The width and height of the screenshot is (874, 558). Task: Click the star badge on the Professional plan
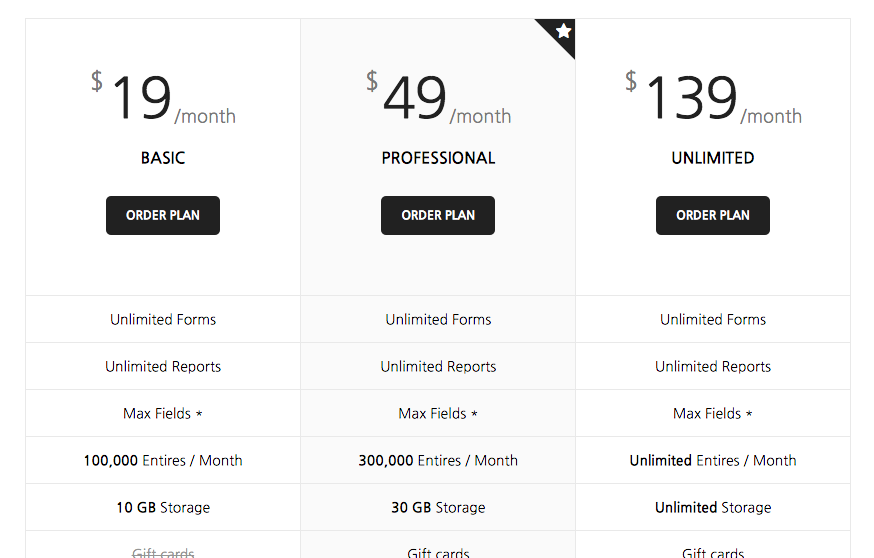click(563, 31)
